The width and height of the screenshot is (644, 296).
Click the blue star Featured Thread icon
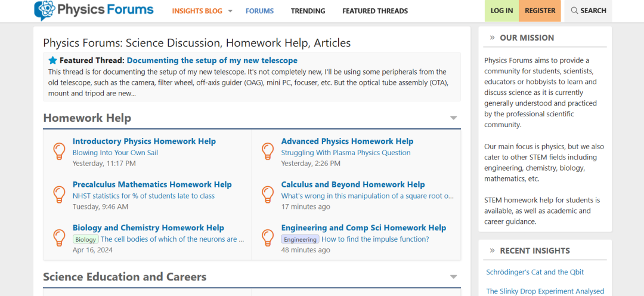click(52, 60)
